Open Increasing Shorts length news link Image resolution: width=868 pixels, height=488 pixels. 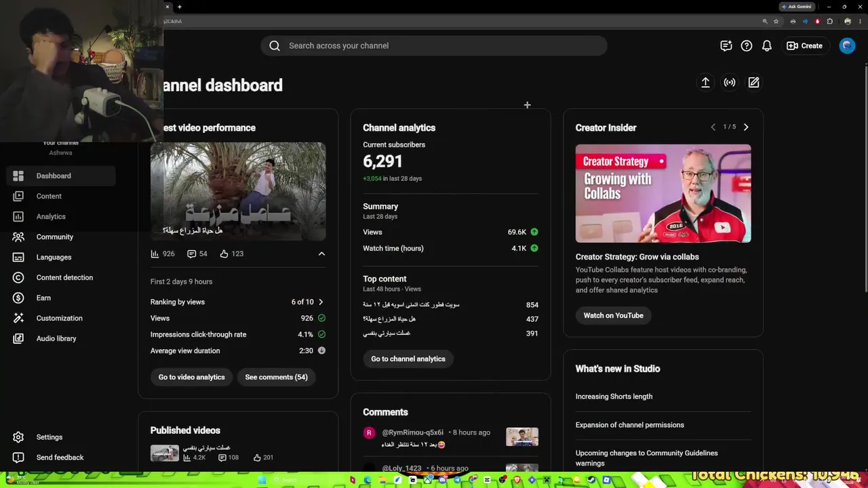point(614,396)
